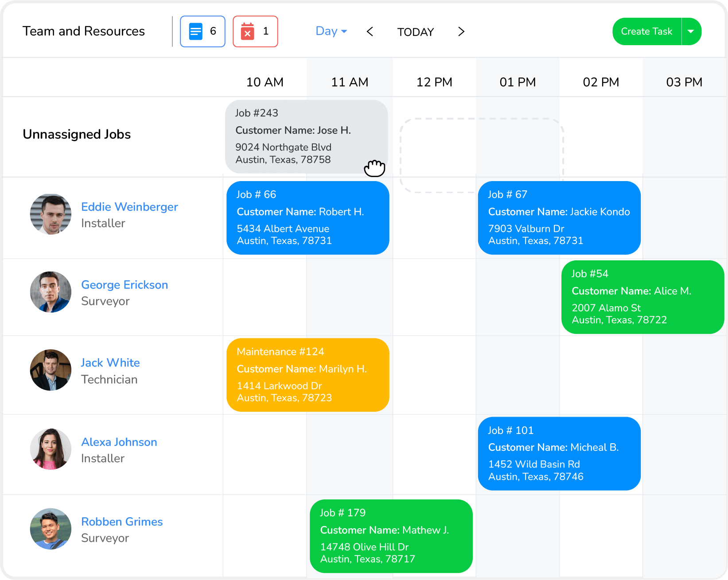Open the orange Maintenance #124 card
The image size is (728, 580).
tap(308, 375)
